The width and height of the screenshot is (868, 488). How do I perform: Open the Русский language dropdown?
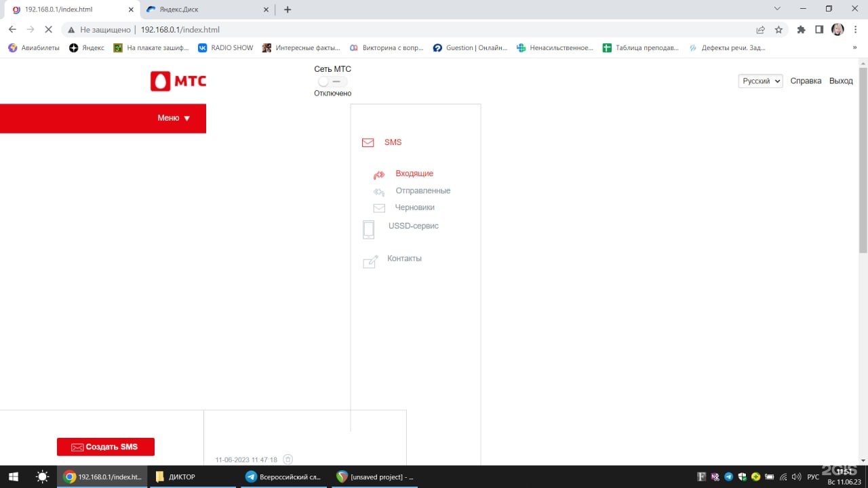(x=760, y=81)
